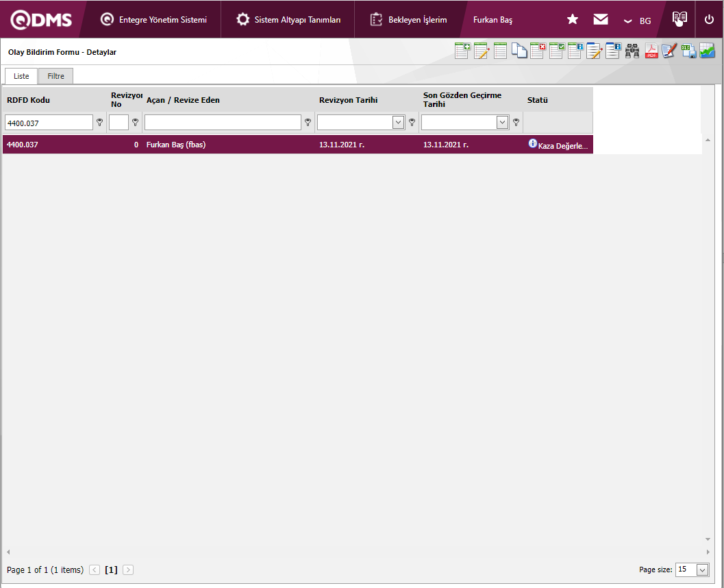Image resolution: width=724 pixels, height=588 pixels.
Task: Click RDFD Kodu filter funnel icon
Action: [99, 123]
